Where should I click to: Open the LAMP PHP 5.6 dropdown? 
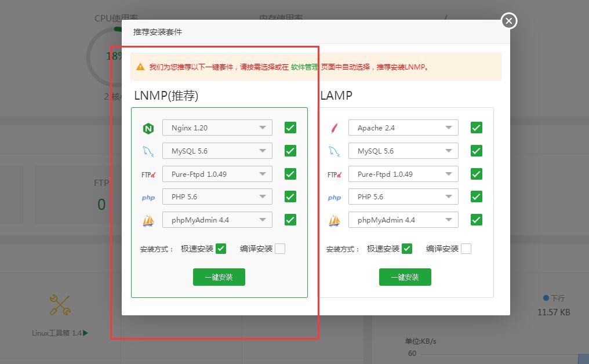point(403,196)
